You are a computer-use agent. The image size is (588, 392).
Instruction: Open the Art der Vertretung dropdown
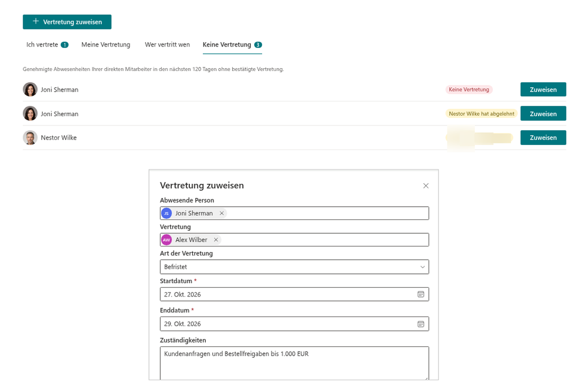coord(294,267)
